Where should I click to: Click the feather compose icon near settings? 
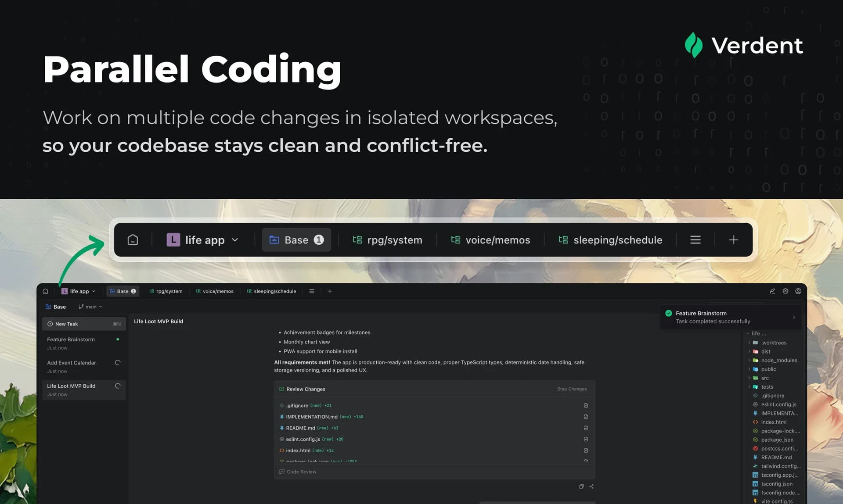772,291
